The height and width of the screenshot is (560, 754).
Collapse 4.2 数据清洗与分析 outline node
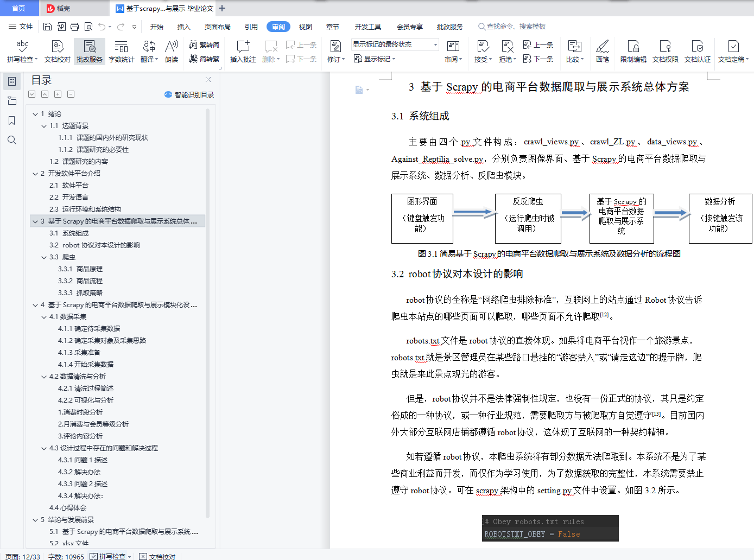(x=44, y=377)
